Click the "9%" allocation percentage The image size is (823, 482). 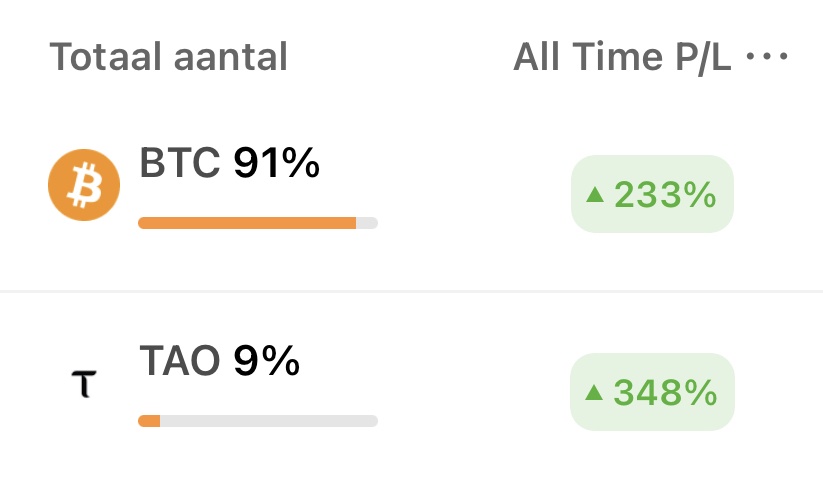(x=266, y=361)
